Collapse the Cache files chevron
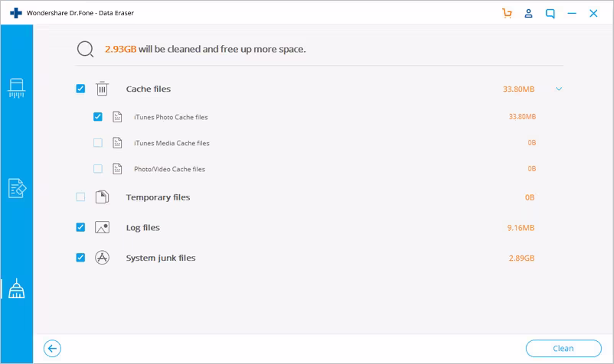 pos(559,89)
